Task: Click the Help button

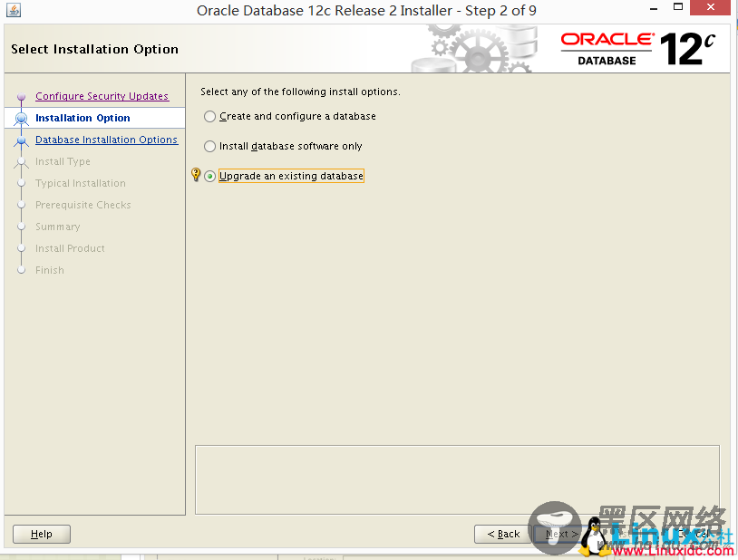Action: pos(42,534)
